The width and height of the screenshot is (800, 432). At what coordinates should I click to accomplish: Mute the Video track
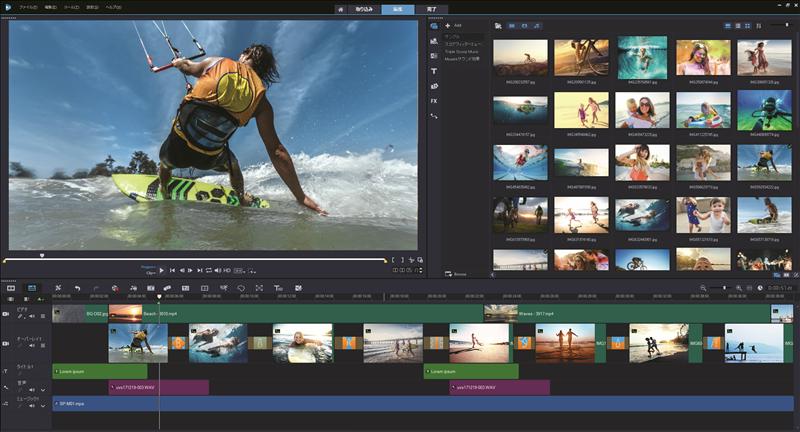point(32,316)
